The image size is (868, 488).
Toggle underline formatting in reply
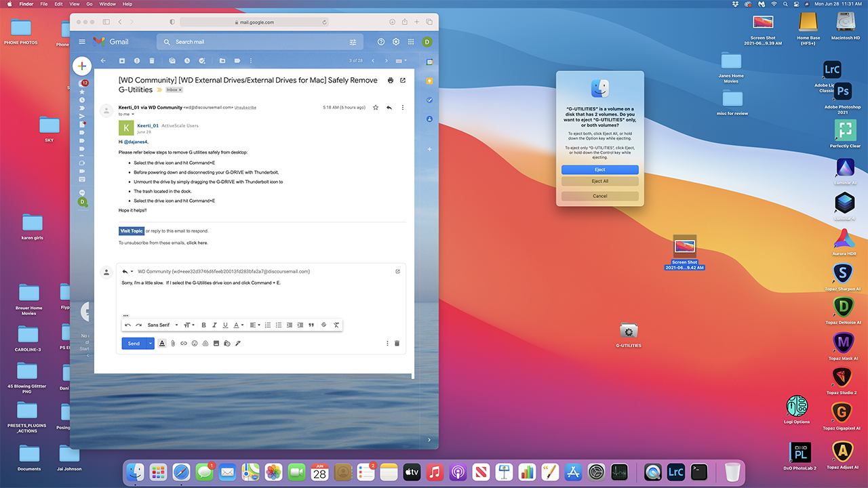pyautogui.click(x=225, y=325)
